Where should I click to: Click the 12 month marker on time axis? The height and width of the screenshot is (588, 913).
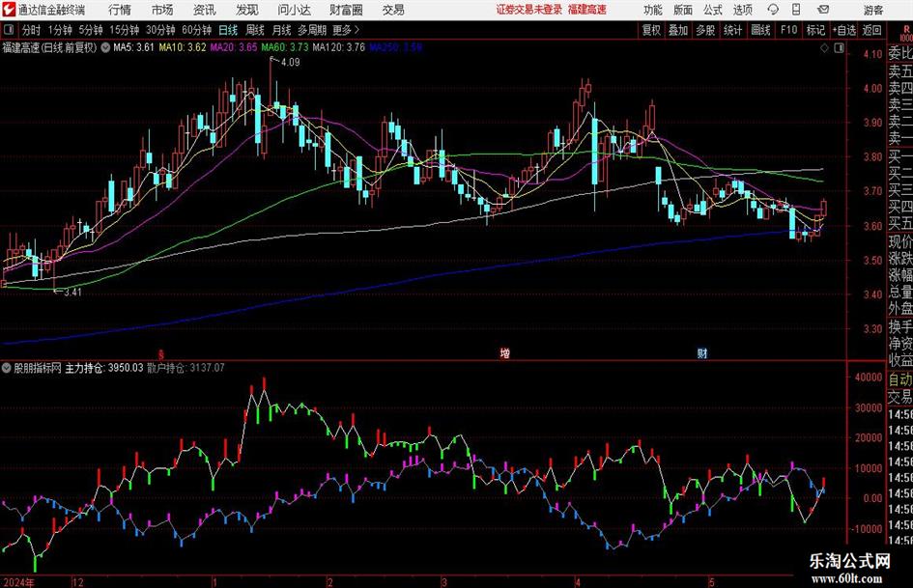pyautogui.click(x=78, y=582)
